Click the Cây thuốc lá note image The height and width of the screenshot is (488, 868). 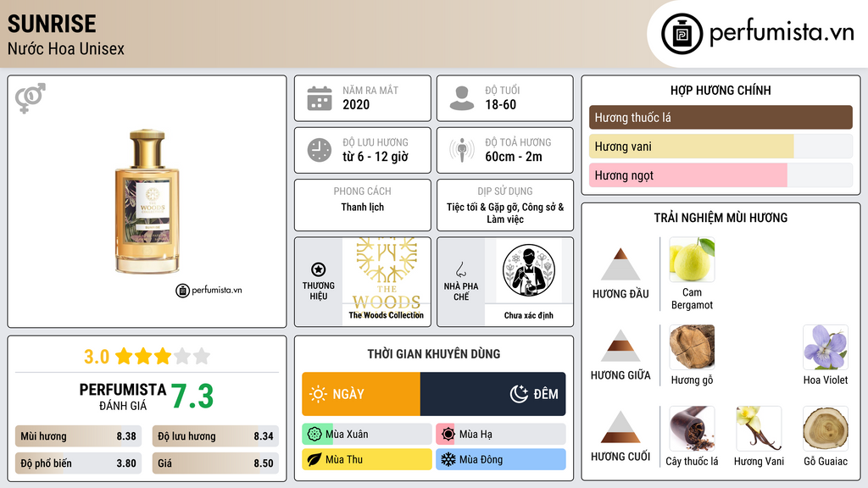(x=692, y=428)
